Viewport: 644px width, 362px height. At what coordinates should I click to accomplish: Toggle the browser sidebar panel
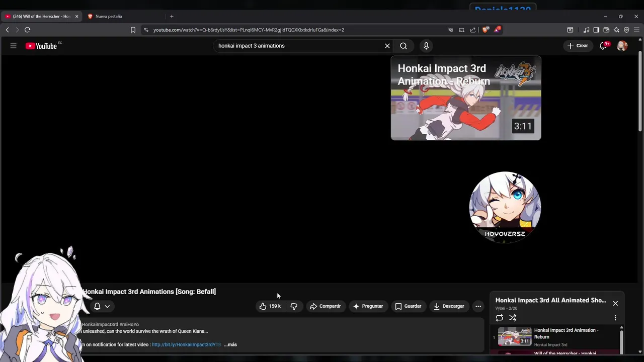pyautogui.click(x=596, y=30)
